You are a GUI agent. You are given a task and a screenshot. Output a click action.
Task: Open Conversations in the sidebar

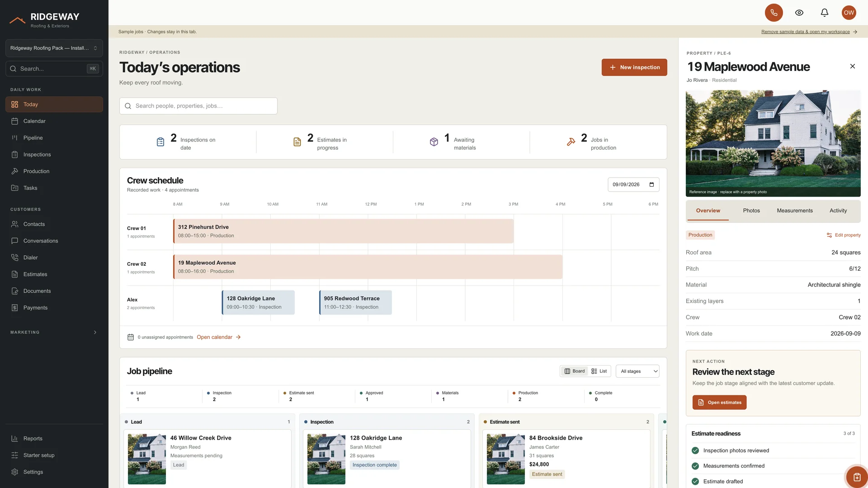pos(54,241)
